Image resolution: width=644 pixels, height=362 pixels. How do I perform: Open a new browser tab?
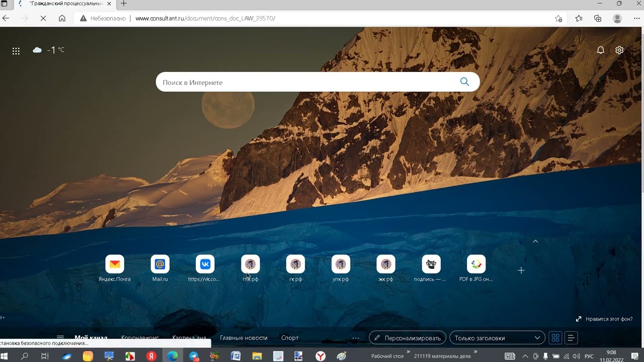[124, 4]
